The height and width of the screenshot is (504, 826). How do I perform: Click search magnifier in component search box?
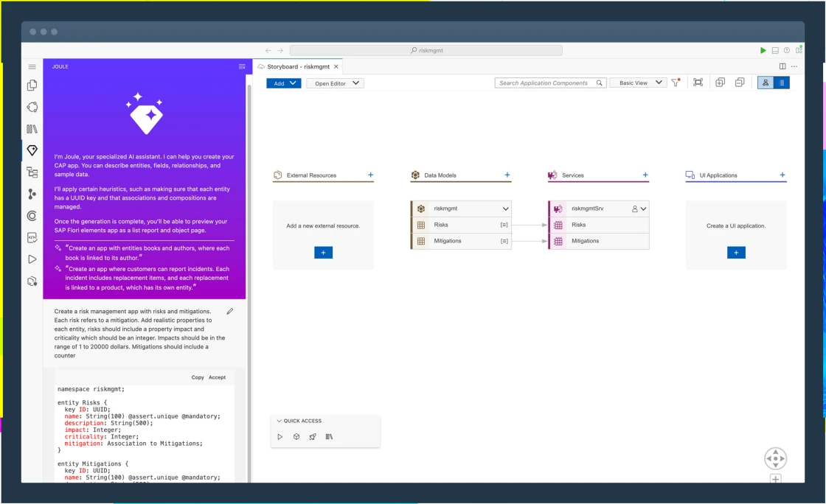coord(600,83)
